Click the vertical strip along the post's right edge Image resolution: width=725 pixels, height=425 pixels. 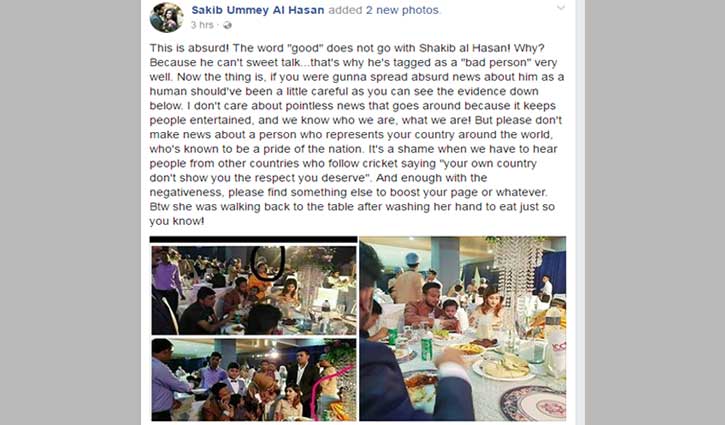point(580,213)
